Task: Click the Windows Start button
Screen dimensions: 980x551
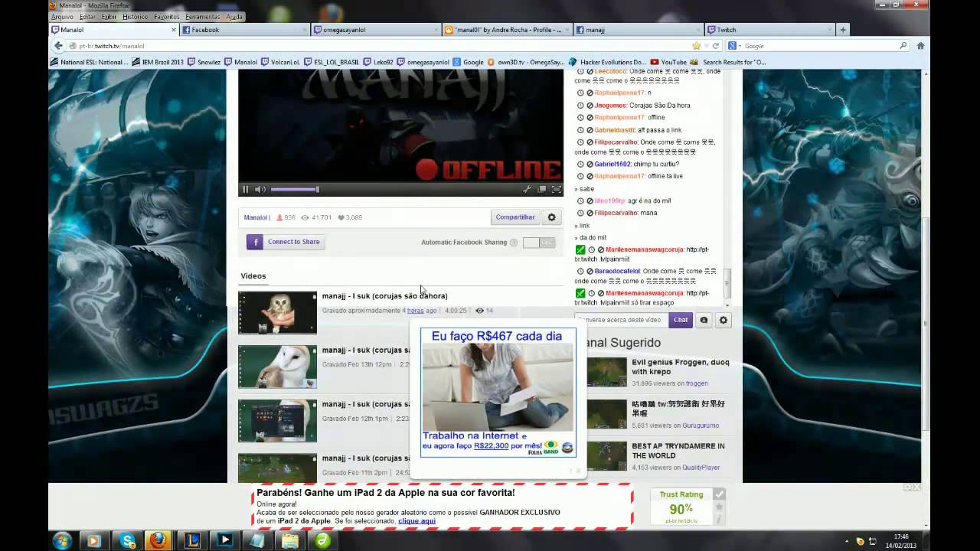Action: pyautogui.click(x=62, y=540)
